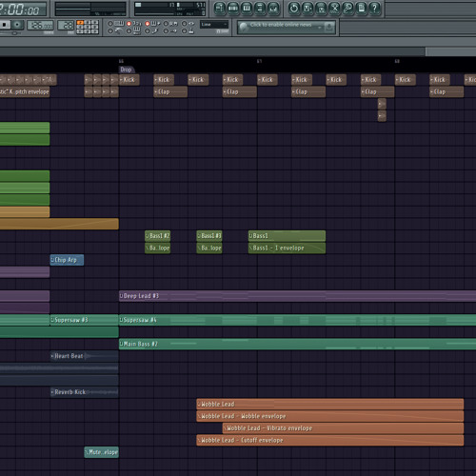Click the record button in transport

pos(18,25)
